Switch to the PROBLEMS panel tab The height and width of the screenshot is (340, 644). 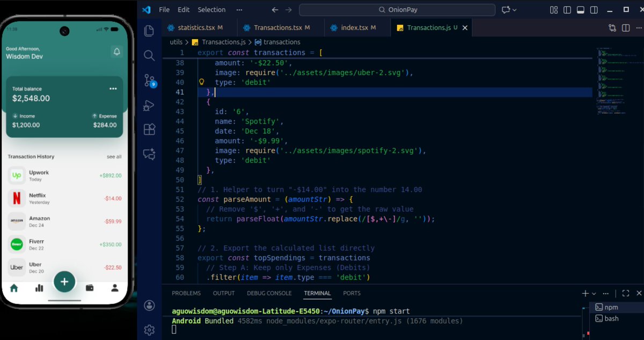click(x=186, y=293)
